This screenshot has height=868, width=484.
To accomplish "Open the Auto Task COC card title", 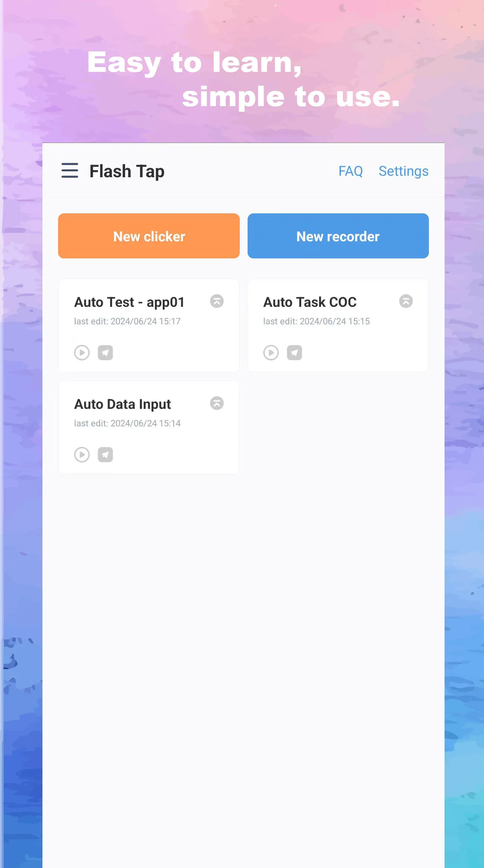I will [310, 302].
